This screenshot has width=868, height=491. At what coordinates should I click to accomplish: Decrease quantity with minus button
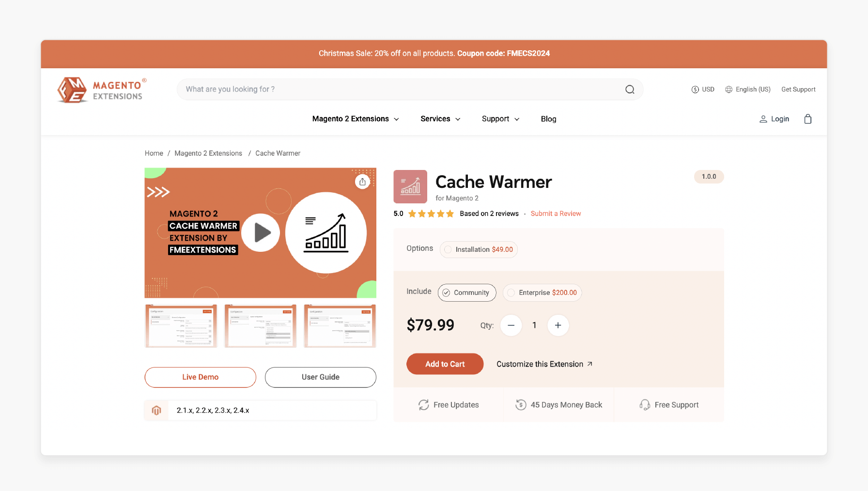[511, 325]
